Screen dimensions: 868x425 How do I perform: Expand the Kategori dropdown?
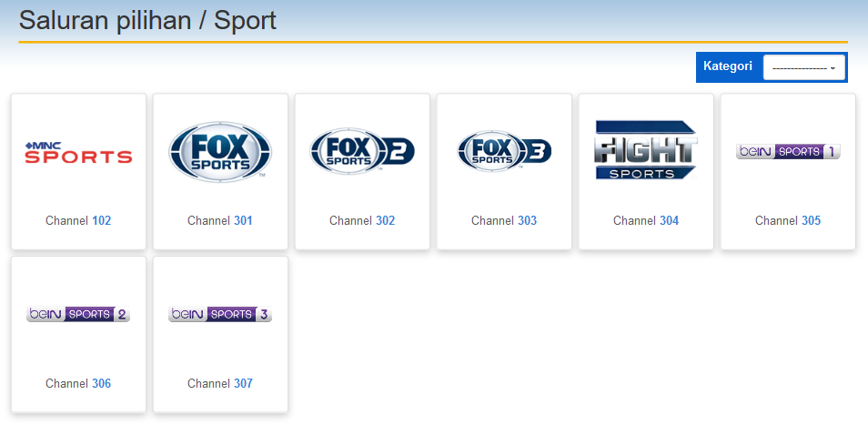coord(803,67)
